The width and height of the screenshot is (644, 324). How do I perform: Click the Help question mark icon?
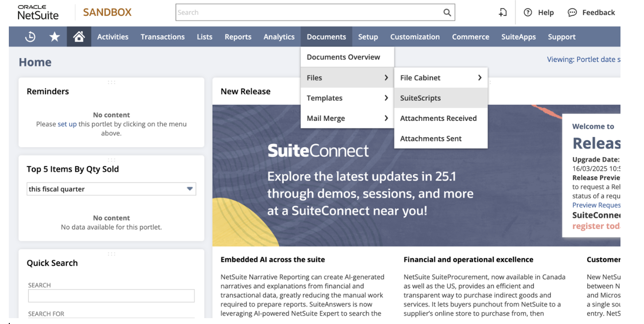[x=528, y=13]
